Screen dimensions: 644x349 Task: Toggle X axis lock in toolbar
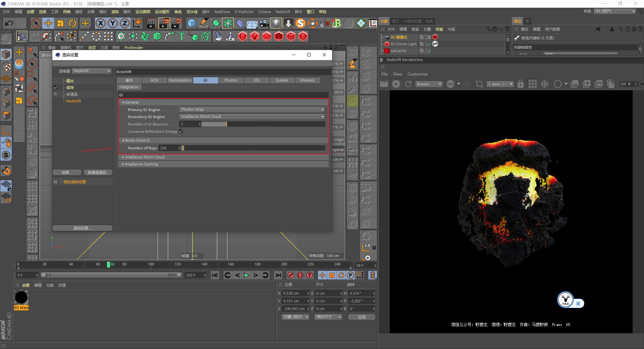pos(100,23)
